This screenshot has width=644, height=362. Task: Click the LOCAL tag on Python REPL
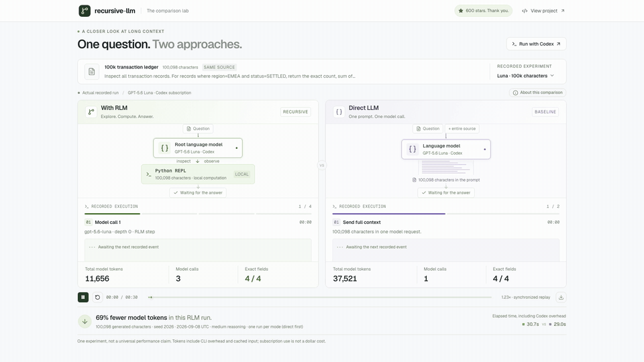point(241,174)
